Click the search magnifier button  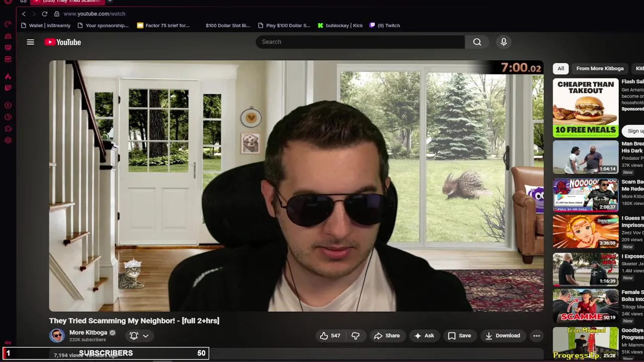[477, 42]
